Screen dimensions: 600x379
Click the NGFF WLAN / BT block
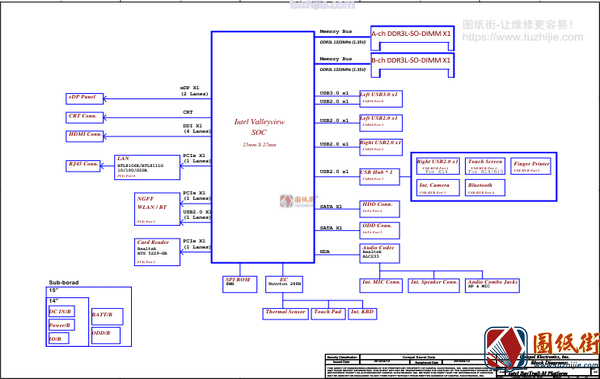pos(157,209)
